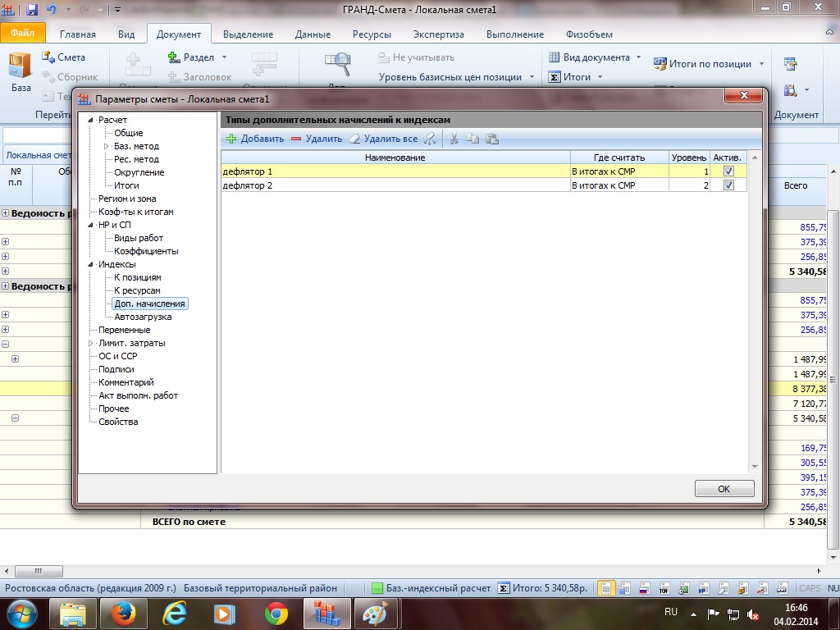Click the RU language indicator in tray

coord(671,612)
